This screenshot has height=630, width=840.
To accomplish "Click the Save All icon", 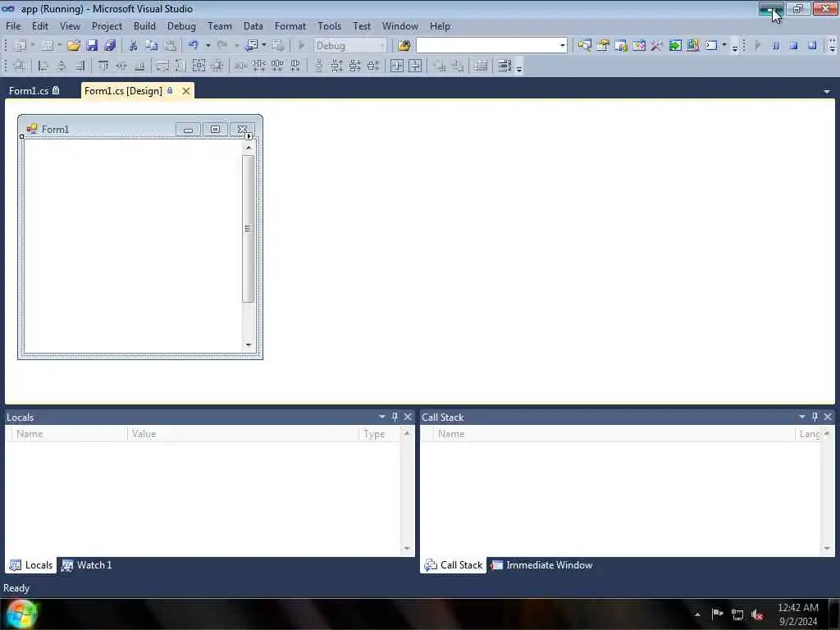I will click(x=111, y=46).
